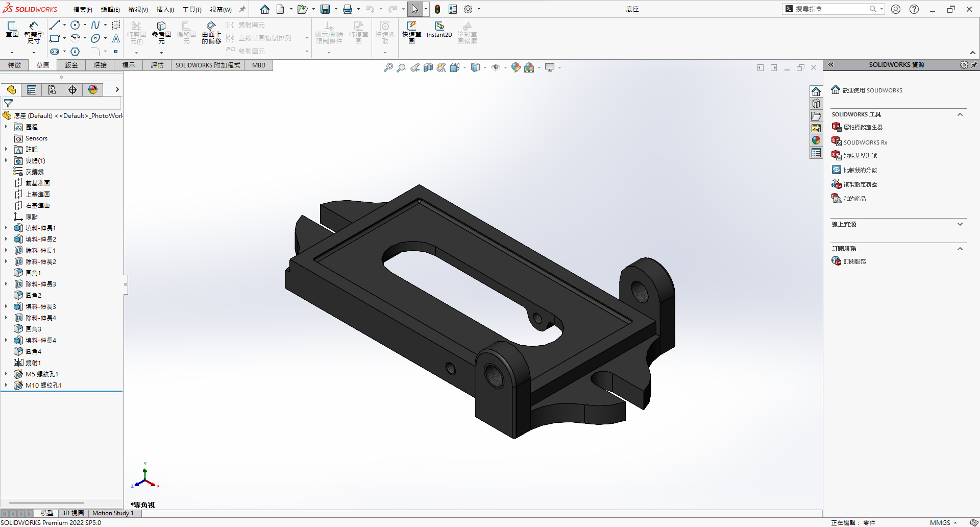This screenshot has width=980, height=527.
Task: Expand the 填料-伸長1 feature node
Action: click(x=6, y=228)
